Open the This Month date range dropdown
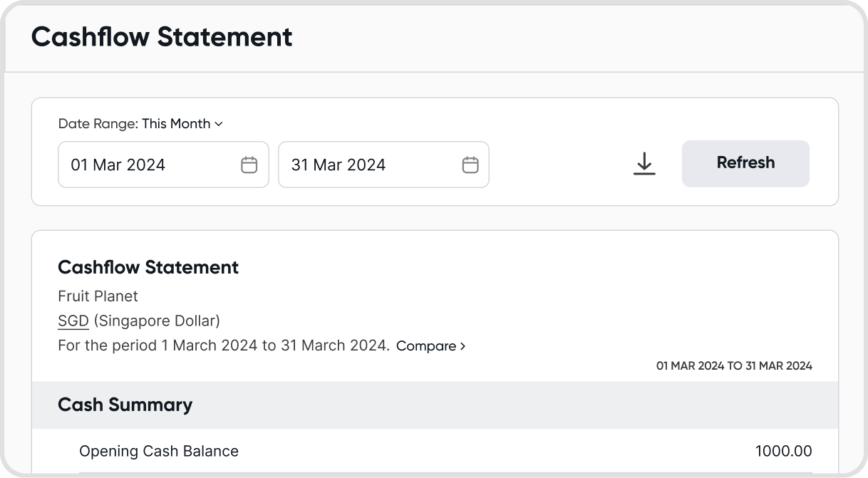 (182, 124)
